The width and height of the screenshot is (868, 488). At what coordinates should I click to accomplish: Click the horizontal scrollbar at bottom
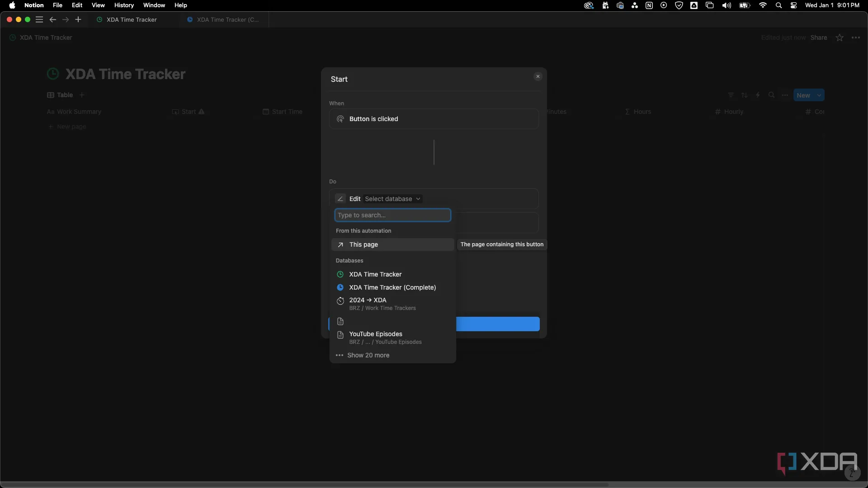tap(304, 484)
